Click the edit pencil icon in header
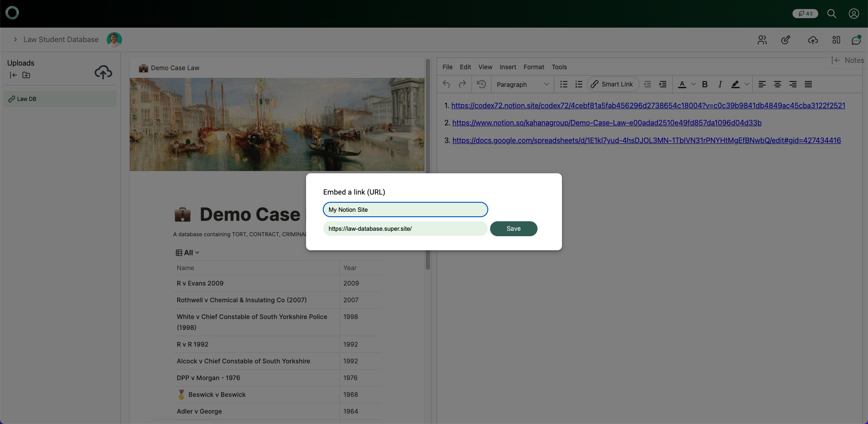The image size is (868, 424). pos(786,40)
